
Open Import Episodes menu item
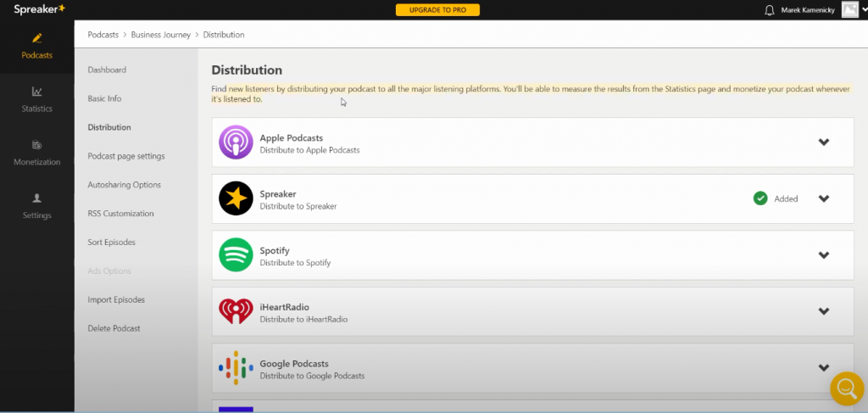coord(116,299)
